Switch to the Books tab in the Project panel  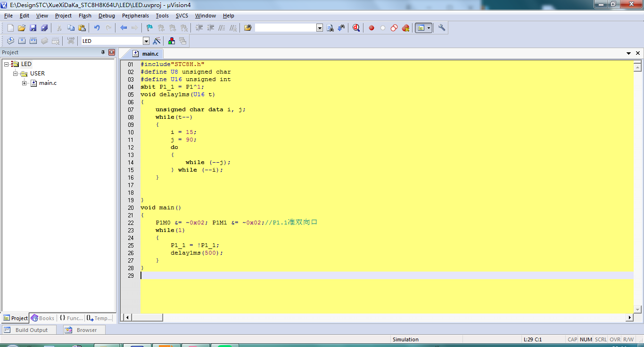click(x=42, y=318)
